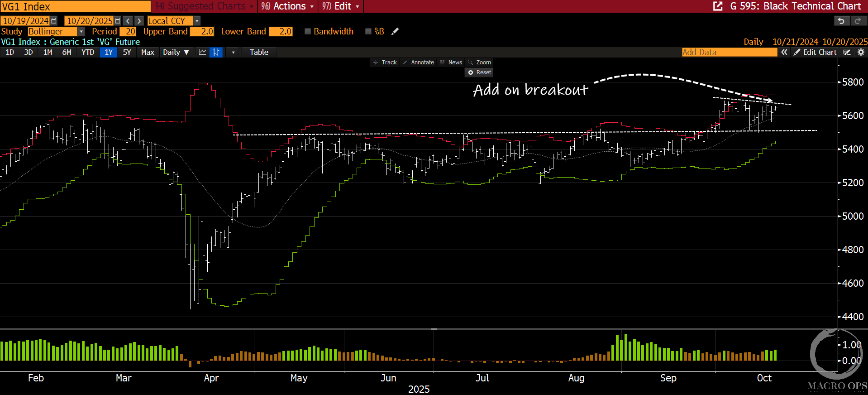The image size is (868, 395).
Task: Open chart settings gear icon
Action: tap(861, 52)
